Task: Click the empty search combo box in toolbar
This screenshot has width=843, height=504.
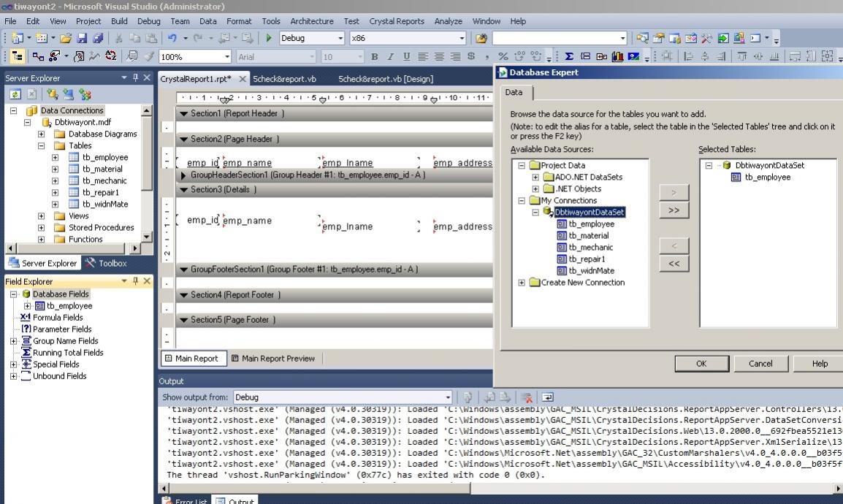Action: [560, 38]
